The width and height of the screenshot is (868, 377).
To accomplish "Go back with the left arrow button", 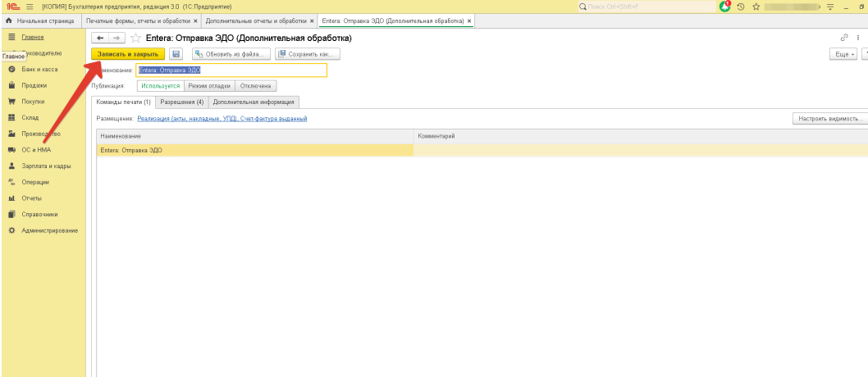I will 99,39.
